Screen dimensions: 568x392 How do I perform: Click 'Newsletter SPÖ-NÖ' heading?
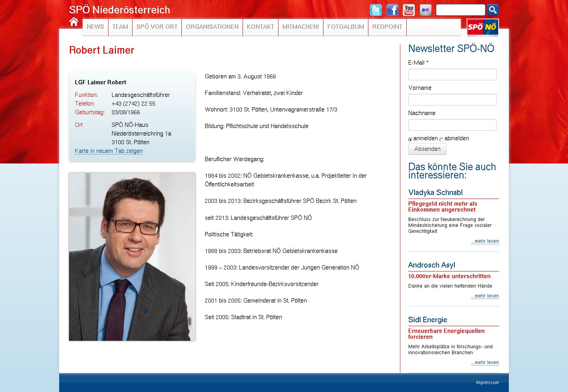pos(451,48)
